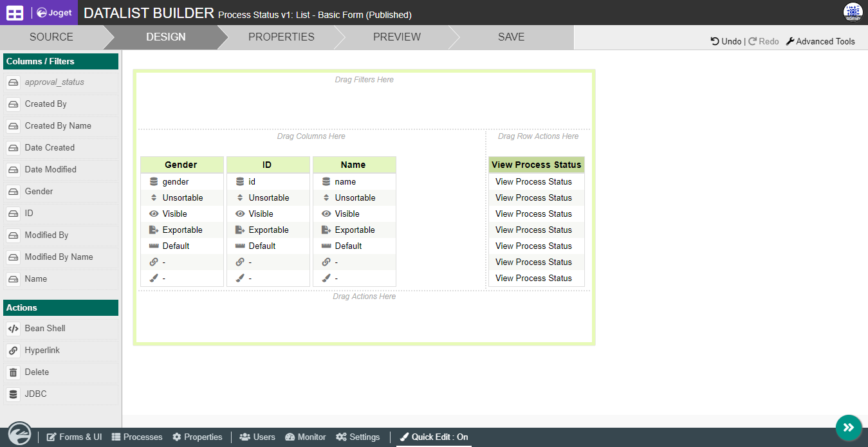
Task: Go to the DESIGN step tab
Action: (x=166, y=37)
